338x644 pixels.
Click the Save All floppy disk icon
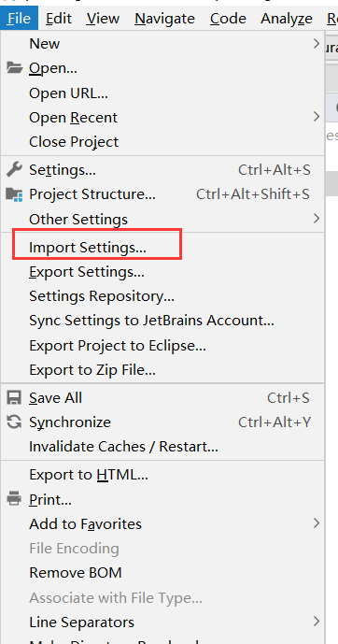pos(14,398)
